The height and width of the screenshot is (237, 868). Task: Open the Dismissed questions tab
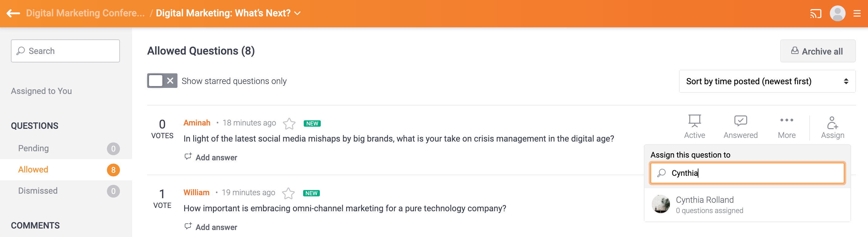click(x=38, y=191)
